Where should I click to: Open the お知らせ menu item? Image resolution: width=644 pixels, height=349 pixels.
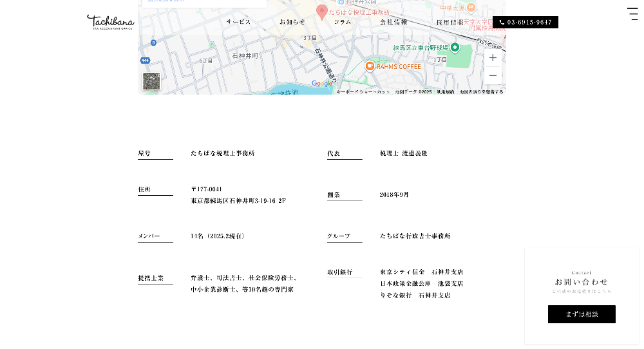click(292, 22)
